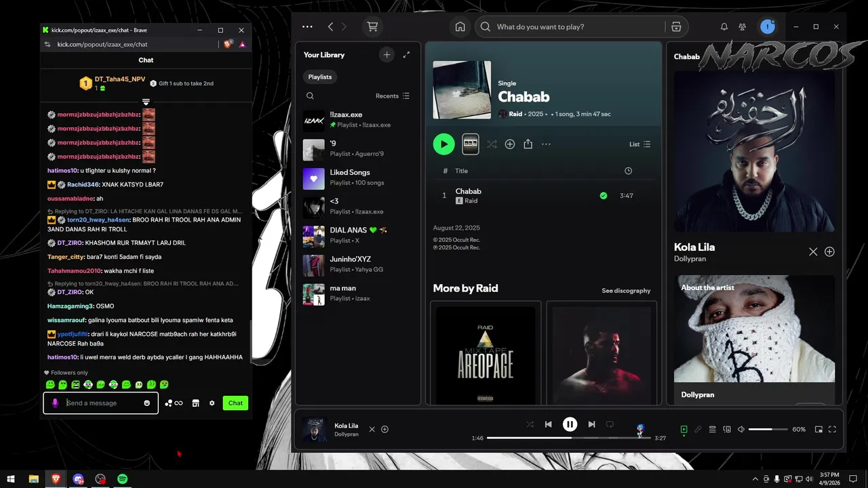Open See discography link
868x488 pixels.
coord(626,291)
